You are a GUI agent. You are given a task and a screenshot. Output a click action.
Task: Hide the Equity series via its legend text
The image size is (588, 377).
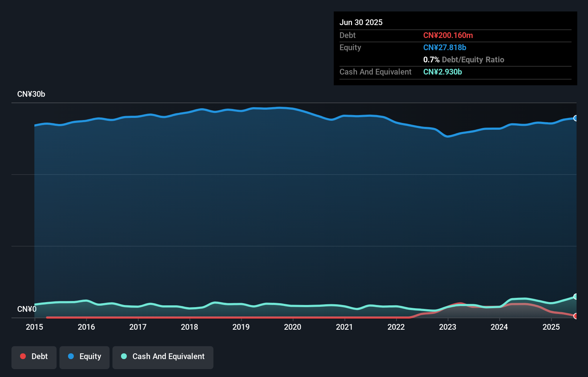click(90, 357)
